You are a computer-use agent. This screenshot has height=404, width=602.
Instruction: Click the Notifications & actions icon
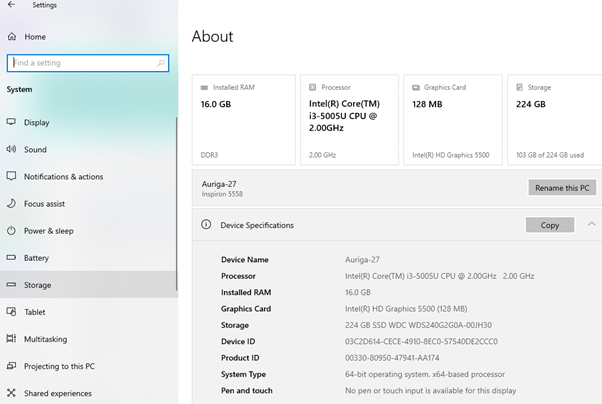click(11, 176)
